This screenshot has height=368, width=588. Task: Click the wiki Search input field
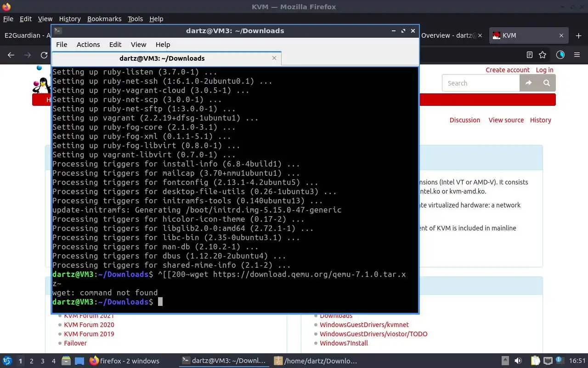(481, 83)
